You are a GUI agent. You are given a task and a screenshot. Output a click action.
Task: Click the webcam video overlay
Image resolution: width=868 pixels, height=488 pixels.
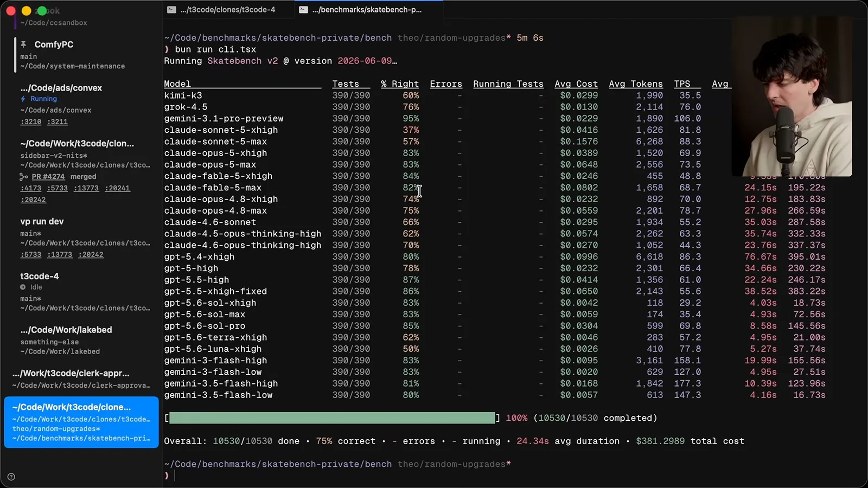tap(792, 96)
